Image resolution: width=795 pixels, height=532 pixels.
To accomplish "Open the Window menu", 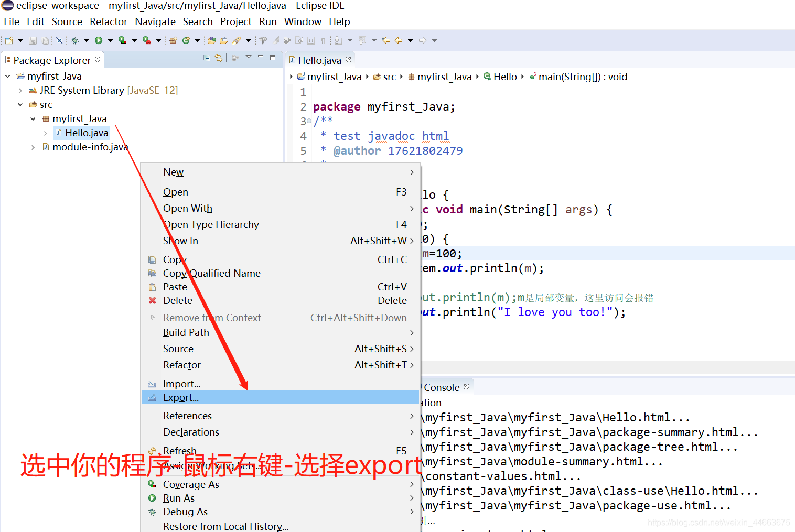I will pos(303,21).
